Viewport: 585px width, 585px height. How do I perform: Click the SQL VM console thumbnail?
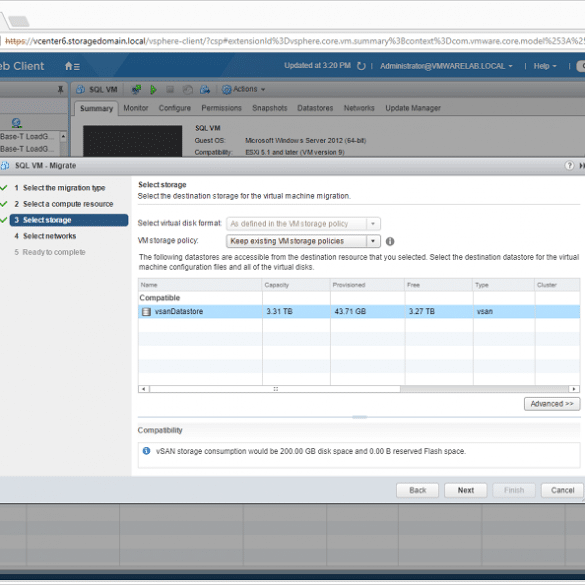tap(132, 141)
